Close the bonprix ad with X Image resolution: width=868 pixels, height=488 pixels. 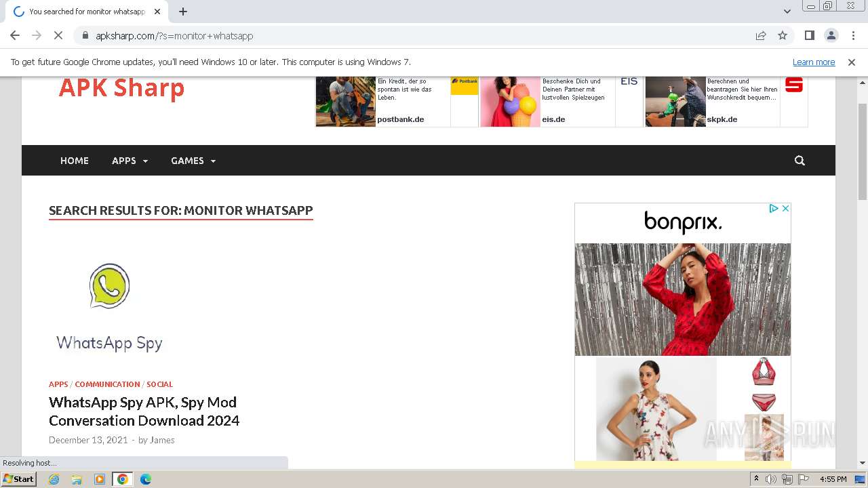click(785, 209)
